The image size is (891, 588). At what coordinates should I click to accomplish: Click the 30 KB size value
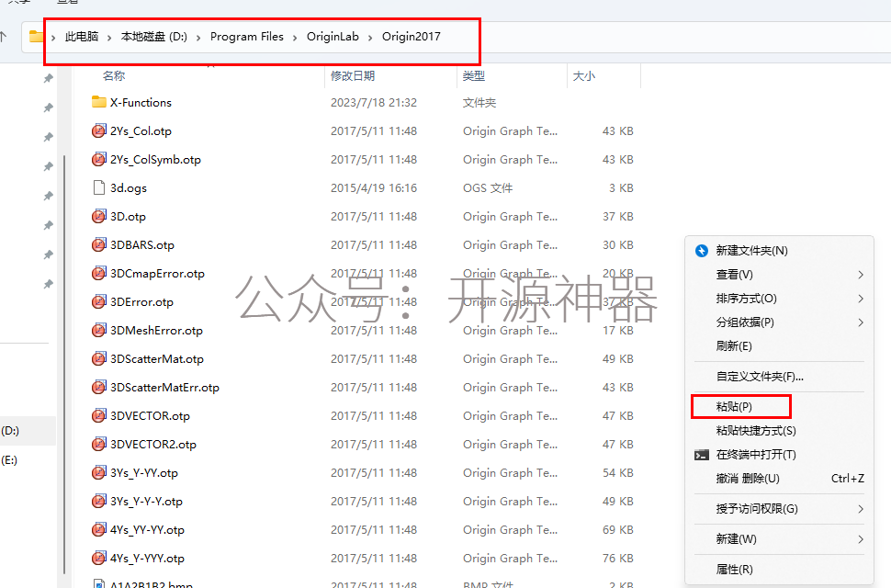[617, 245]
